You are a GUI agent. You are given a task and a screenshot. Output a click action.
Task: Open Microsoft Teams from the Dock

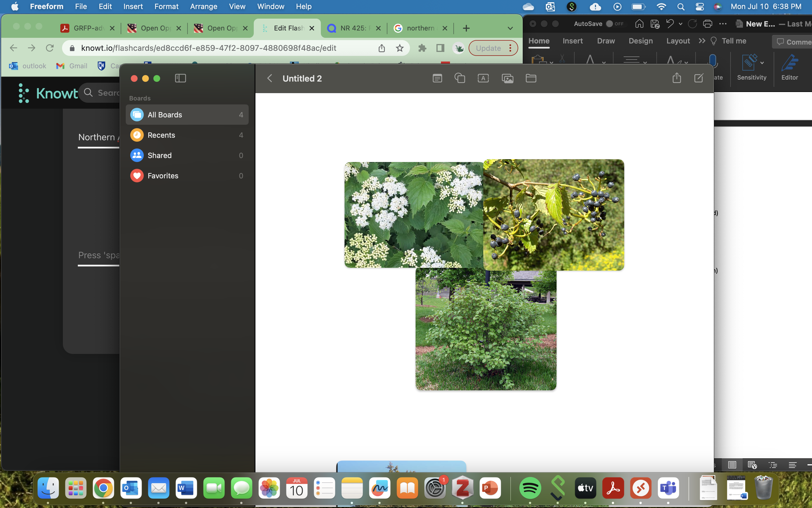pyautogui.click(x=668, y=488)
